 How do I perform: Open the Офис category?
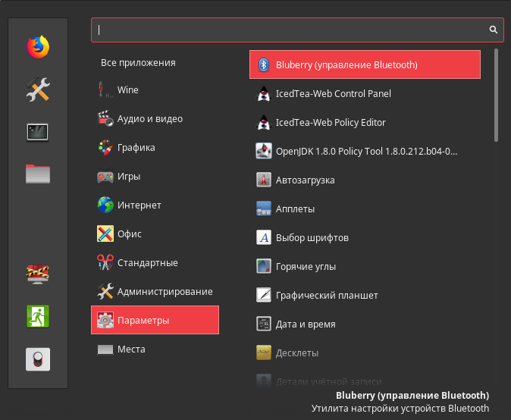click(x=155, y=234)
